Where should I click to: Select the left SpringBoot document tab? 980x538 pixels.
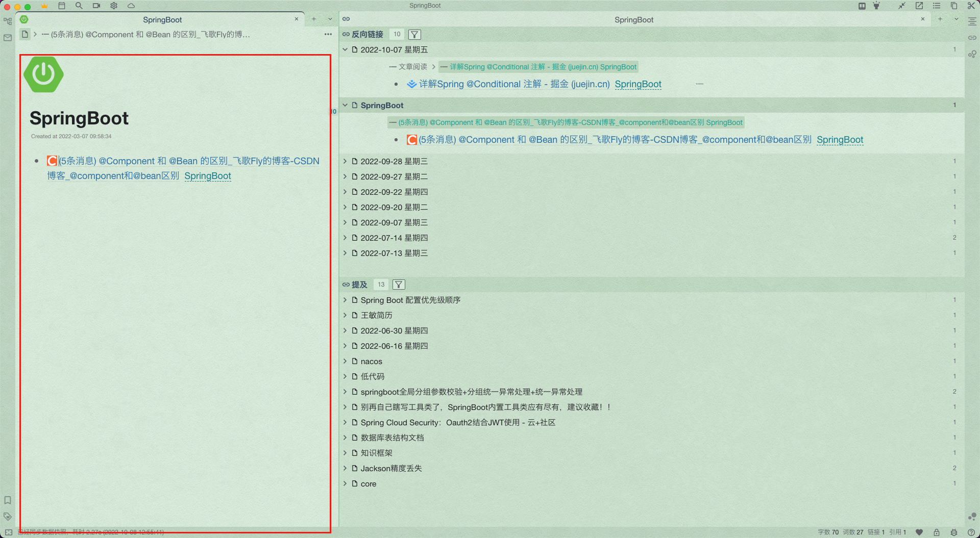point(162,19)
